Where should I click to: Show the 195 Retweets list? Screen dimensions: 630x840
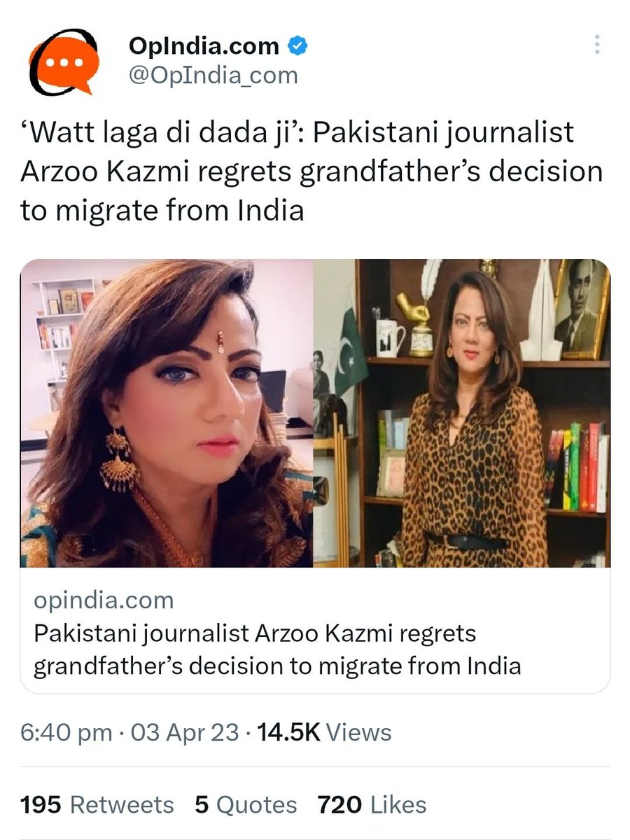click(97, 805)
